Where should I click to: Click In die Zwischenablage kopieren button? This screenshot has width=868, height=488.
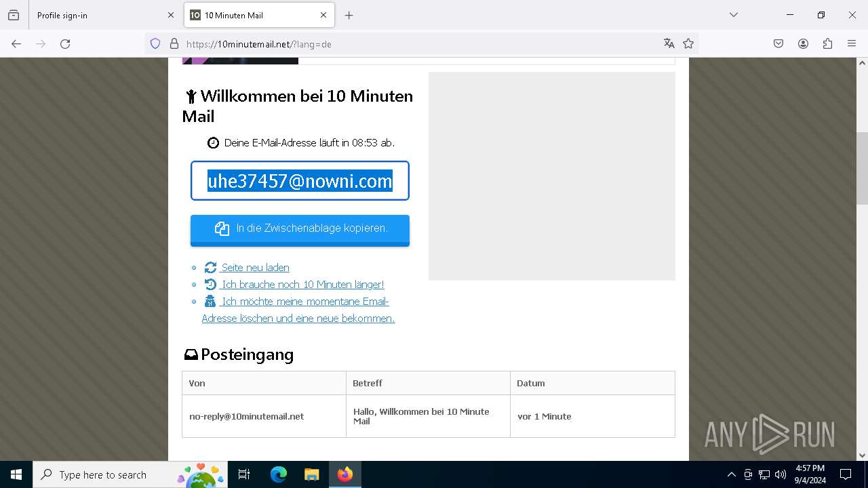pyautogui.click(x=300, y=229)
